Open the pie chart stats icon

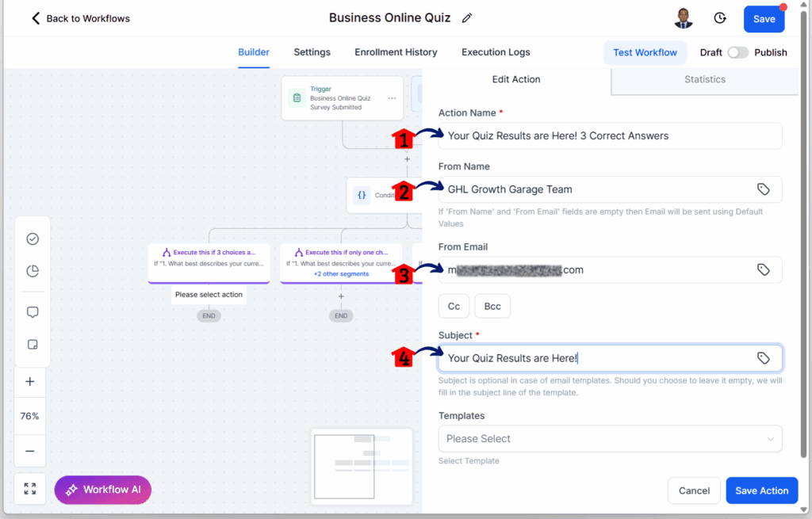(x=33, y=271)
